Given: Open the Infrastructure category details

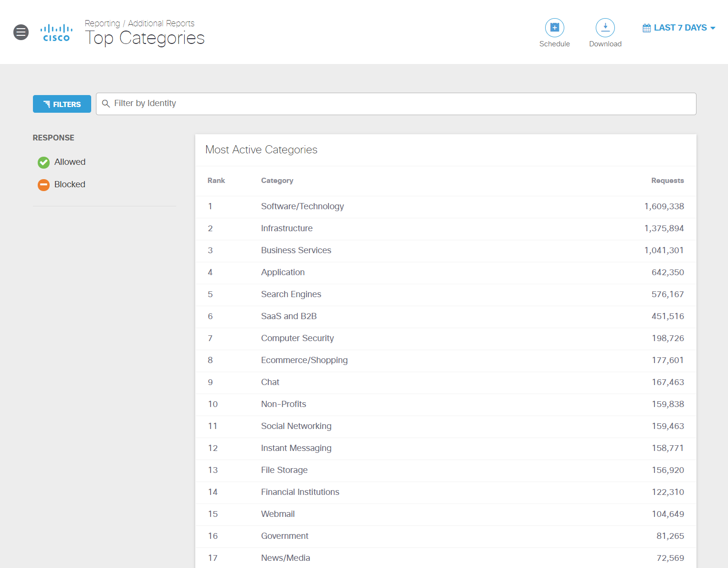Looking at the screenshot, I should 286,228.
